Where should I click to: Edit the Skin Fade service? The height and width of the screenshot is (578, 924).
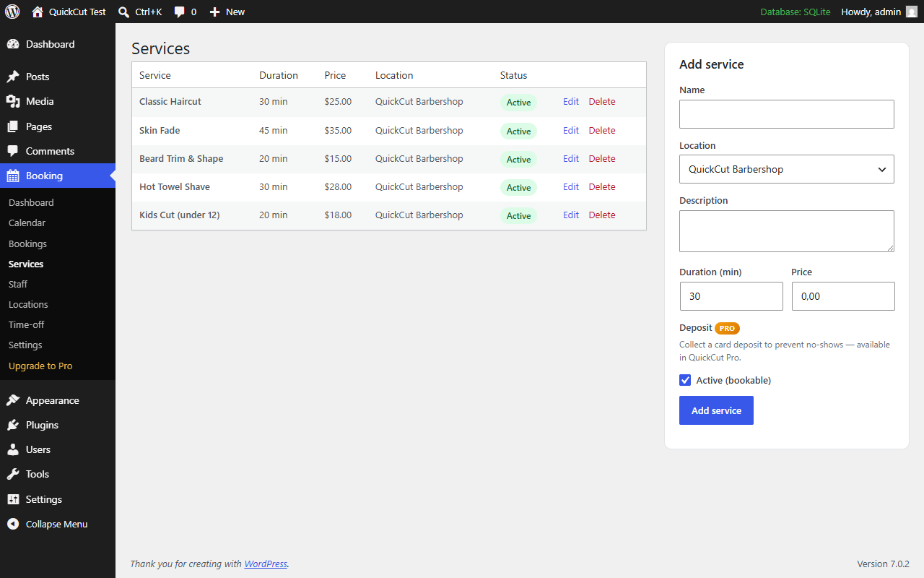coord(571,131)
